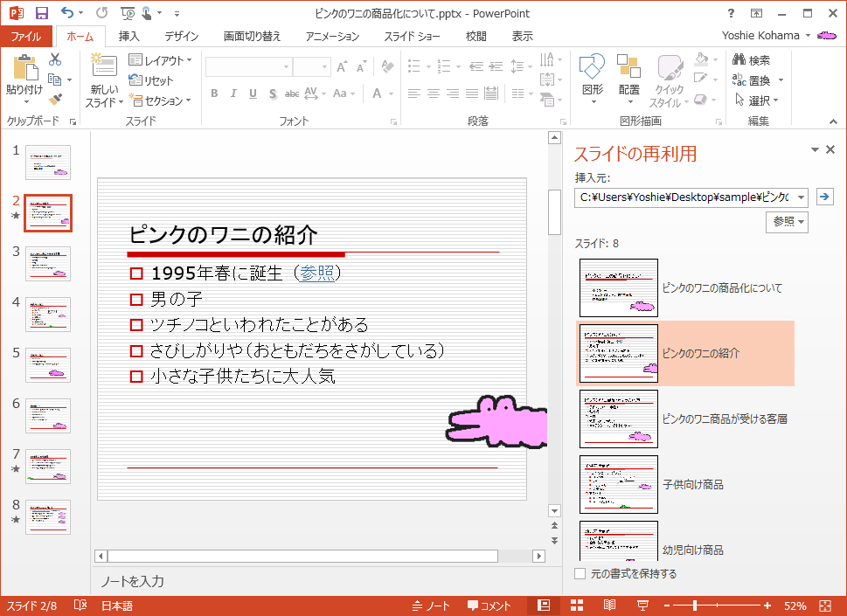Image resolution: width=847 pixels, height=616 pixels.
Task: Align the paragraph text left
Action: [413, 93]
